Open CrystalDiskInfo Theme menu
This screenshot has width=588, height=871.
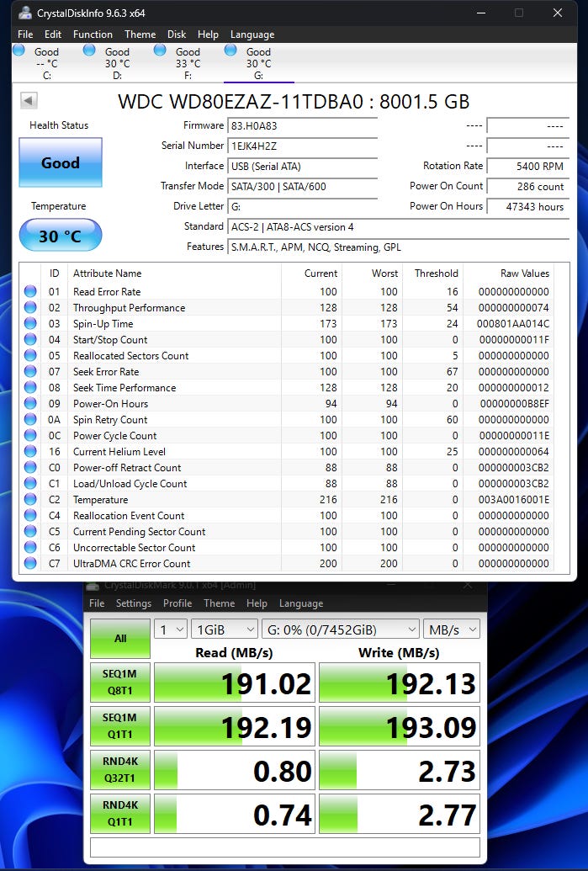point(140,35)
